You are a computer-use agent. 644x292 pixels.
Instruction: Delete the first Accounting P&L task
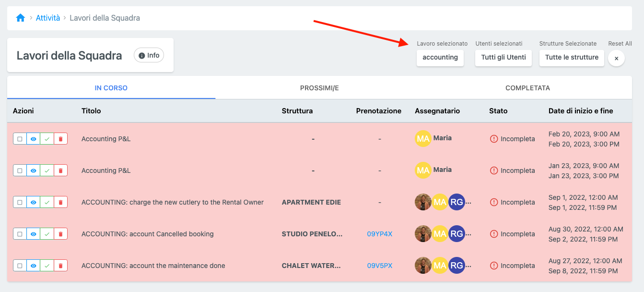point(60,139)
